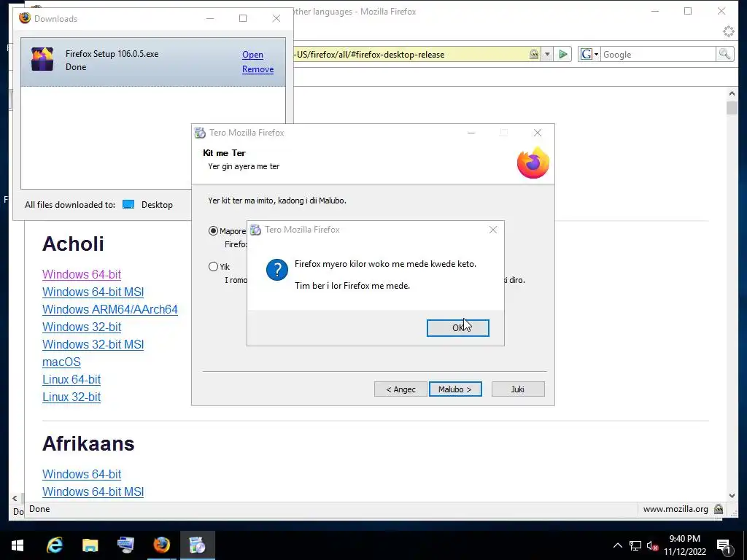
Task: Remove Firefox Setup from the downloads list
Action: 258,69
